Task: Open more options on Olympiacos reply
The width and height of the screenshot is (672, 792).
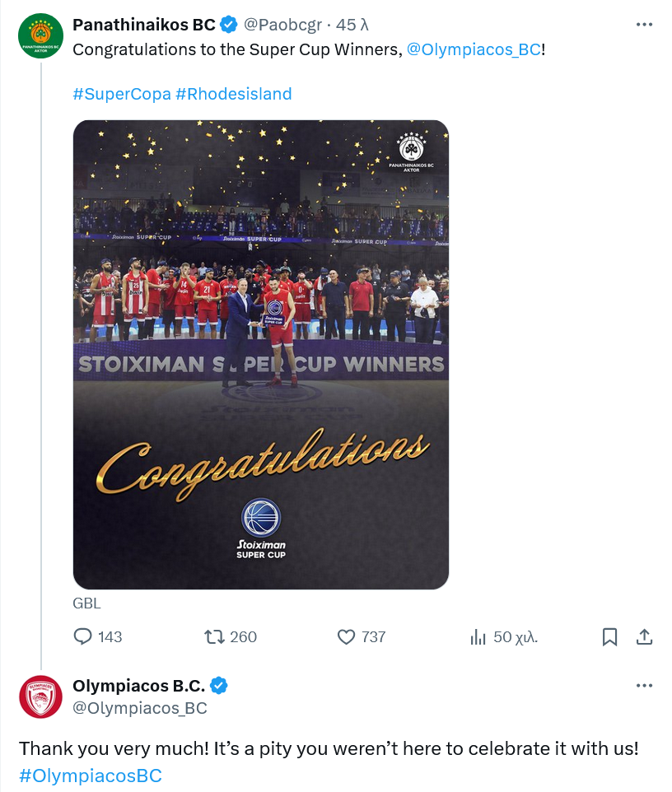Action: 645,685
